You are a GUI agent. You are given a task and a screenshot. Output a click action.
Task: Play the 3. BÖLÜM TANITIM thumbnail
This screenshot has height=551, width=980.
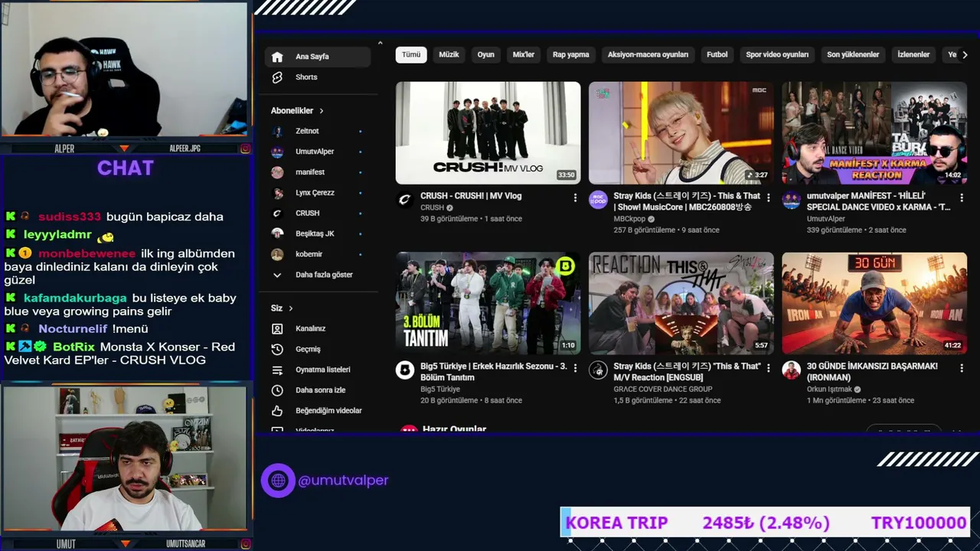[x=488, y=303]
